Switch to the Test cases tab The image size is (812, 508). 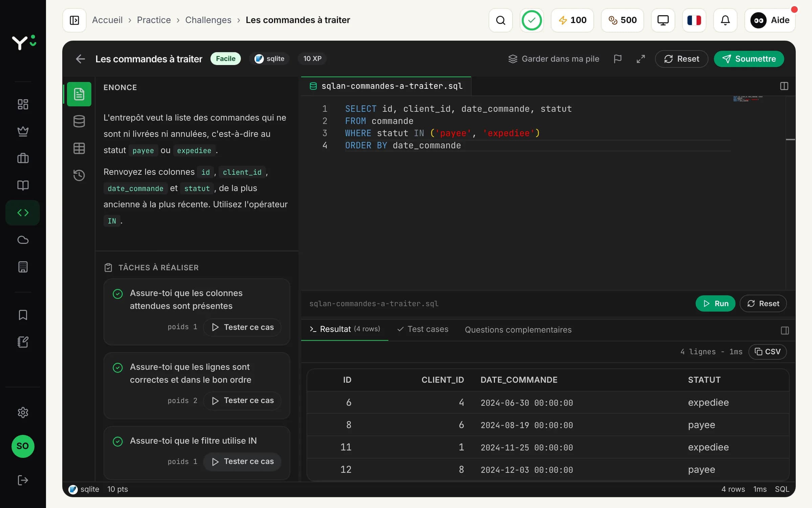pos(423,329)
